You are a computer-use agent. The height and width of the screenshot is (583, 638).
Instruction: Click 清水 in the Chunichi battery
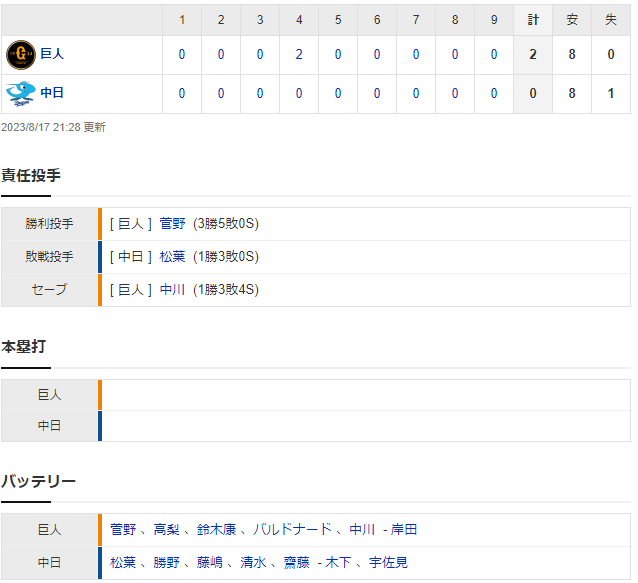[x=253, y=563]
